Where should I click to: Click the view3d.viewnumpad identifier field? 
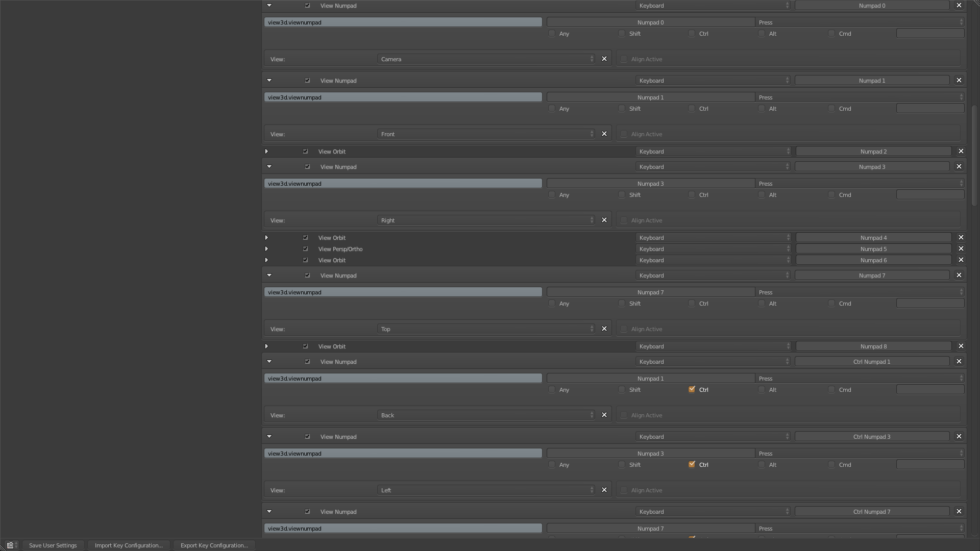[x=403, y=22]
